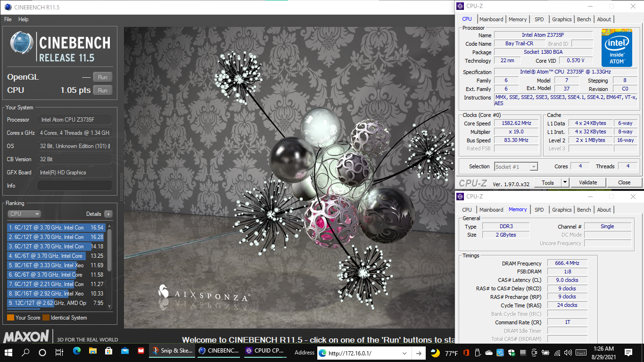
Task: Launch Microsoft Edge from taskbar
Action: coord(77,351)
